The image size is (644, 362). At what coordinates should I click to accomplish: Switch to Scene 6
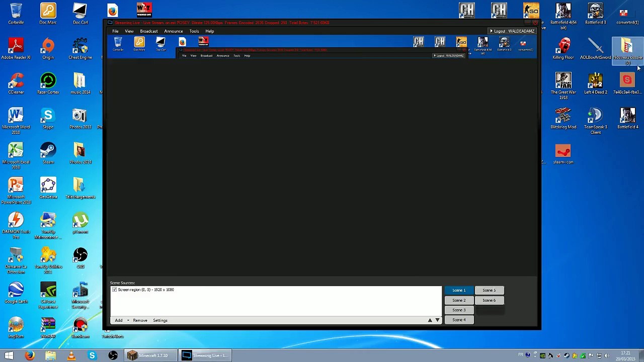[x=489, y=300]
